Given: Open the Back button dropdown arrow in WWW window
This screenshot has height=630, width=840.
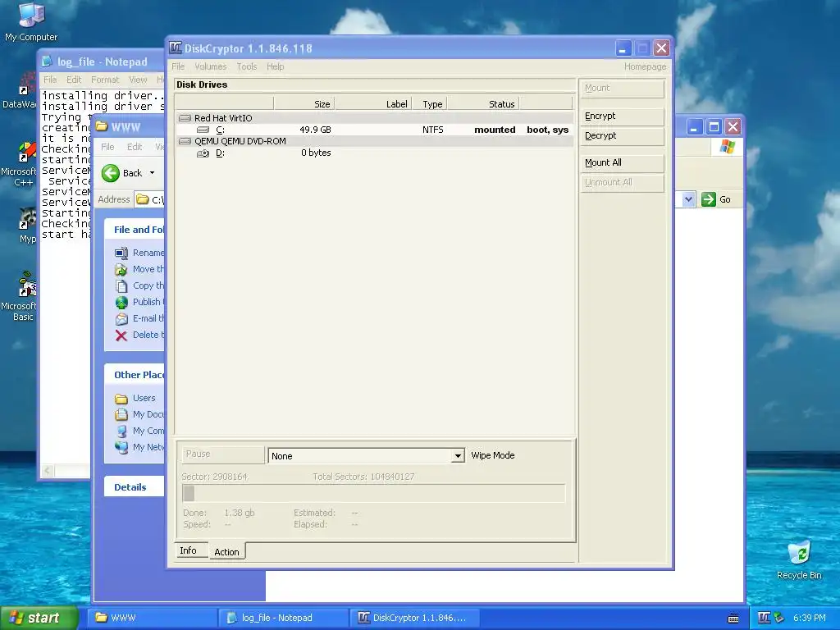Looking at the screenshot, I should [152, 173].
